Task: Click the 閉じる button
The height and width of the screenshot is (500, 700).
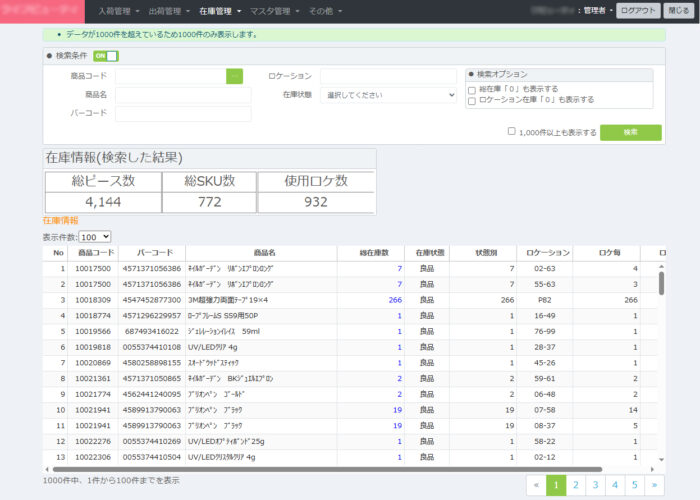Action: tap(679, 11)
